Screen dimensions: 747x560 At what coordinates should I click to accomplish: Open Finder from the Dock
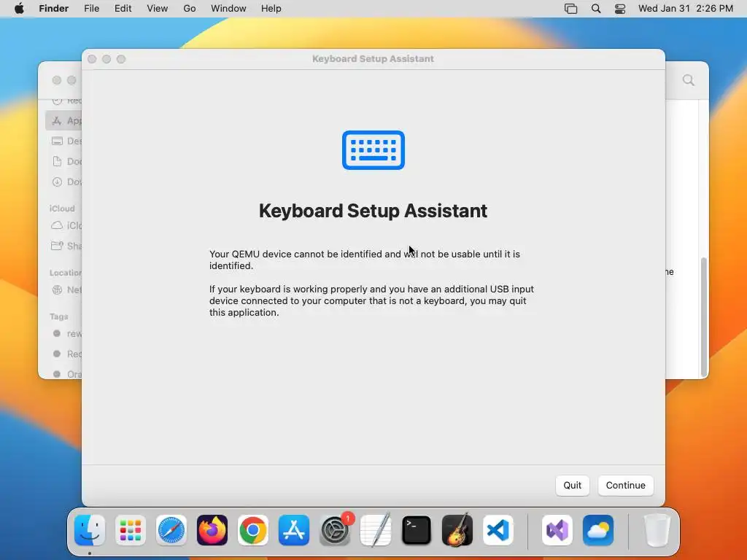(90, 530)
